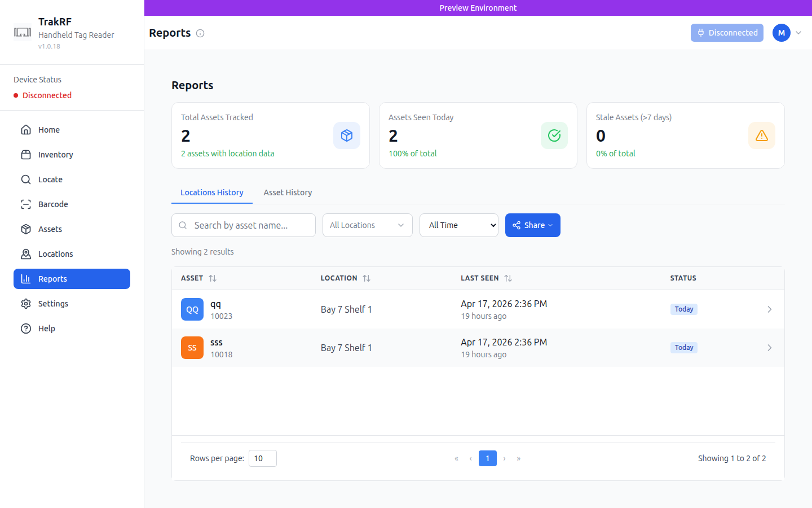Click the Inventory box icon in sidebar

(26, 154)
